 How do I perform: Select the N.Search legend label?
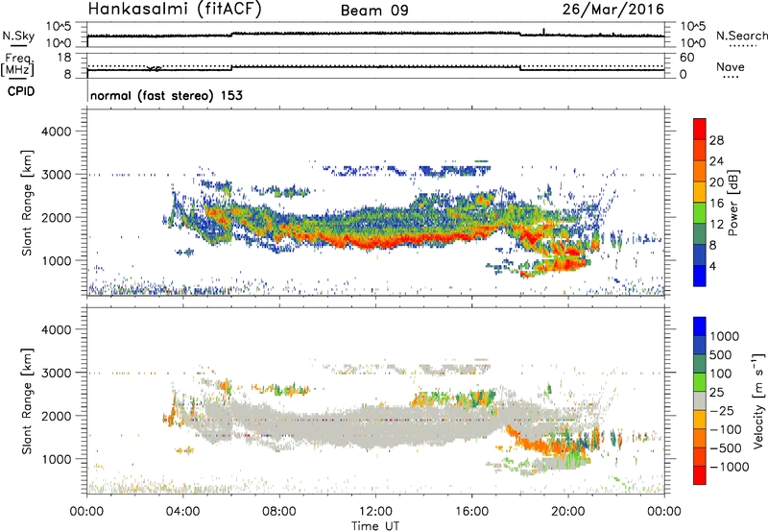[x=741, y=36]
